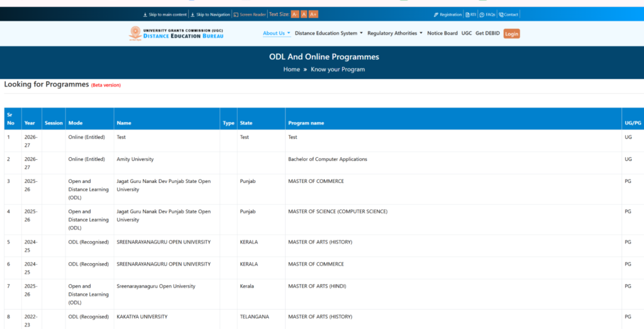The height and width of the screenshot is (329, 644).
Task: Increase text size with the A+ button
Action: [x=313, y=14]
